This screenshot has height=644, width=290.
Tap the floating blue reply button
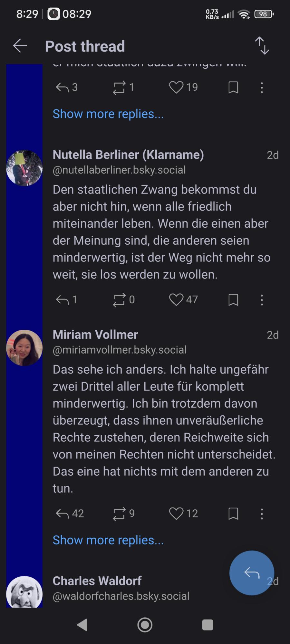tap(252, 573)
